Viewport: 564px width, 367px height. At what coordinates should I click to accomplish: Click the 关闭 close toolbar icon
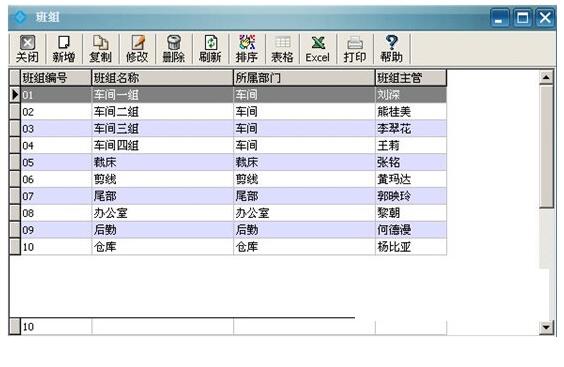(x=27, y=49)
